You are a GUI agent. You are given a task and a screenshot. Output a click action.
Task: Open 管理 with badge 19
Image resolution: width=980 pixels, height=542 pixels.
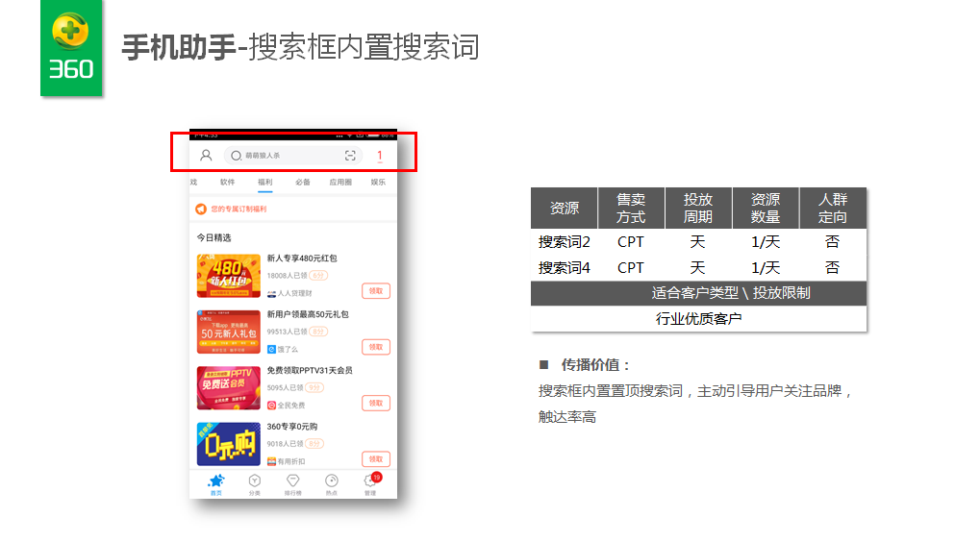(371, 484)
